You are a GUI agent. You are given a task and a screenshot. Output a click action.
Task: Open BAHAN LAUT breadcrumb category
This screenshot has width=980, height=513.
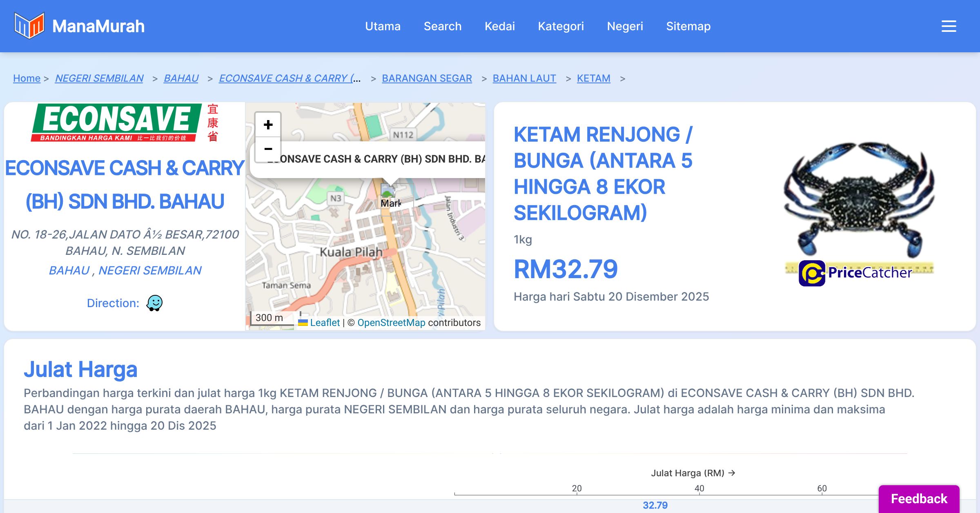(x=524, y=78)
